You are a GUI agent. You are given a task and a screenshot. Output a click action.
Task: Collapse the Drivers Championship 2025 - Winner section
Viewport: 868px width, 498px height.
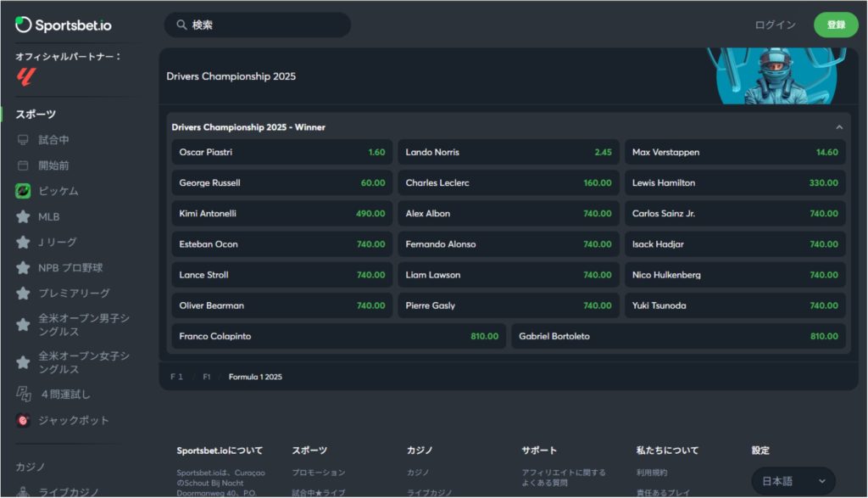click(839, 127)
